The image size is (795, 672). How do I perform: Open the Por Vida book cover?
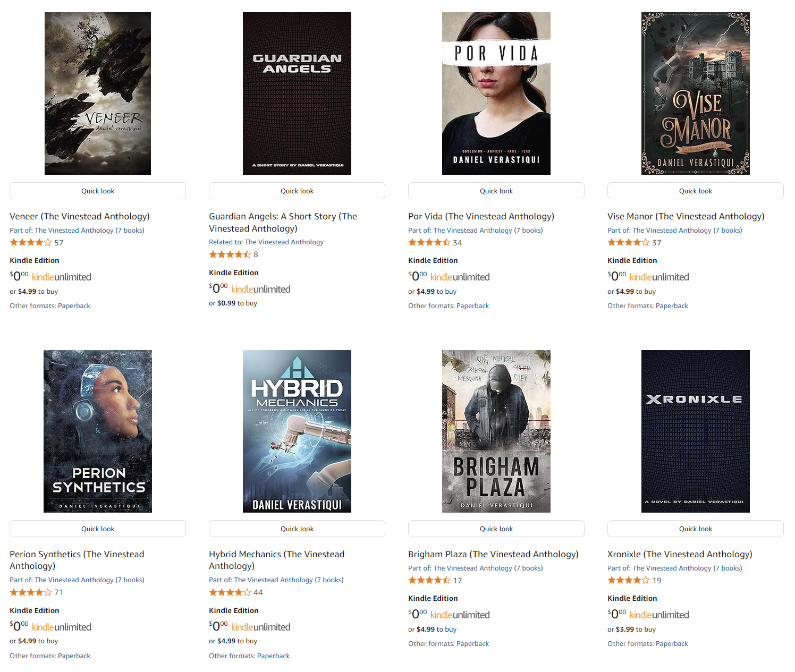(496, 93)
